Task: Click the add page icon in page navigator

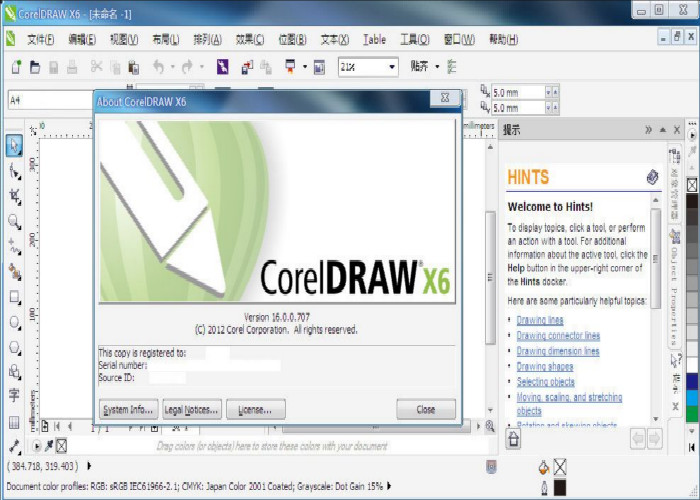Action: pyautogui.click(x=45, y=427)
